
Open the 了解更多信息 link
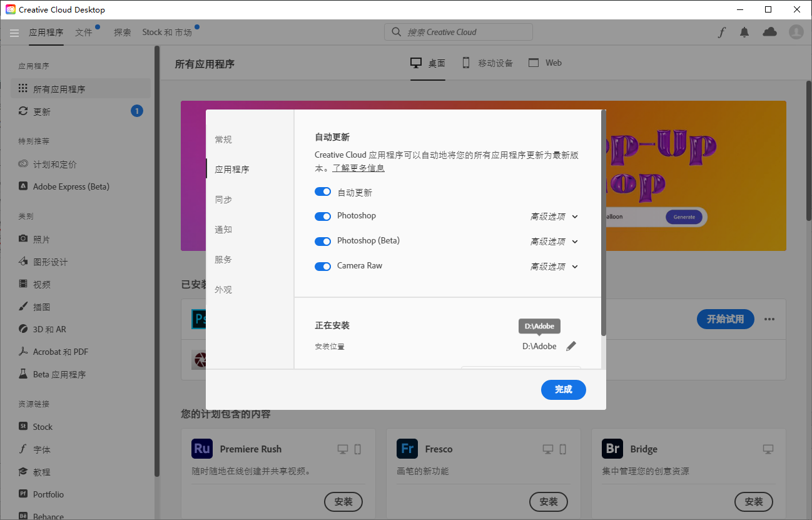point(358,168)
